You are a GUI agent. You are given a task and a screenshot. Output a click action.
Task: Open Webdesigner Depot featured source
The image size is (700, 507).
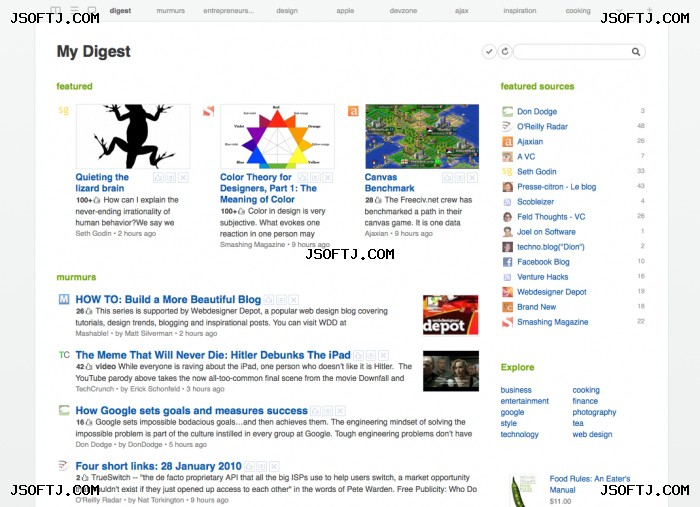click(x=552, y=292)
